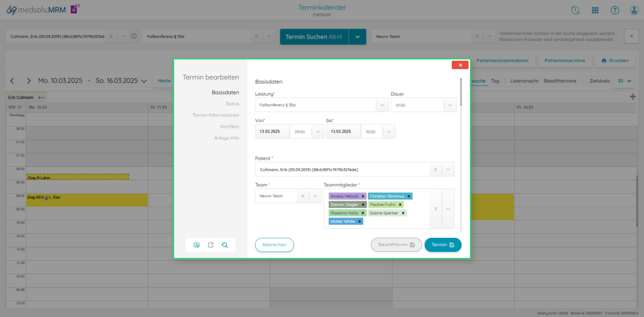The height and width of the screenshot is (317, 644).
Task: Click the bis end date field
Action: click(343, 131)
